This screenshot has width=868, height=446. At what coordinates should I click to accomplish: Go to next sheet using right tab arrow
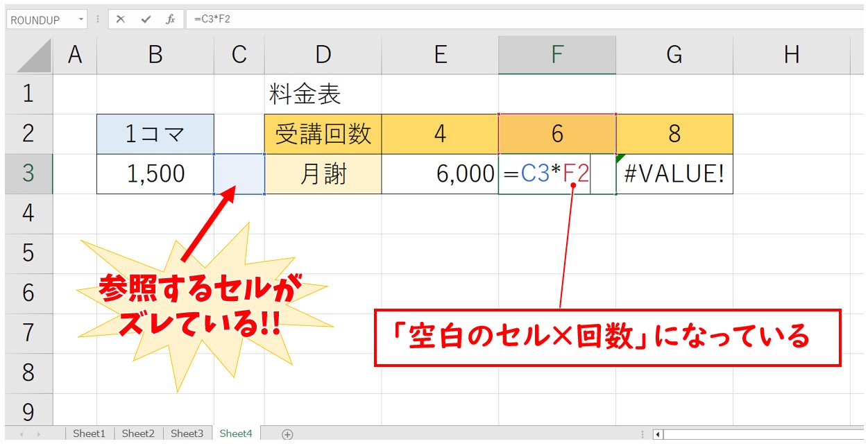39,434
